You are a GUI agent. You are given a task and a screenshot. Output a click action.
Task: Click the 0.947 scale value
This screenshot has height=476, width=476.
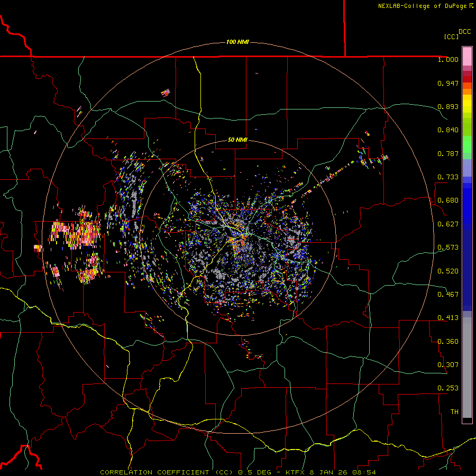448,83
